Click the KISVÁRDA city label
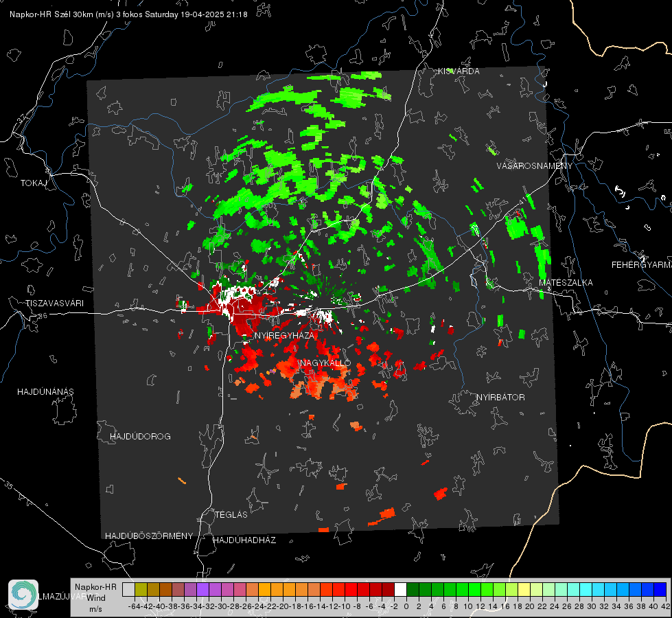The height and width of the screenshot is (618, 672). 458,71
